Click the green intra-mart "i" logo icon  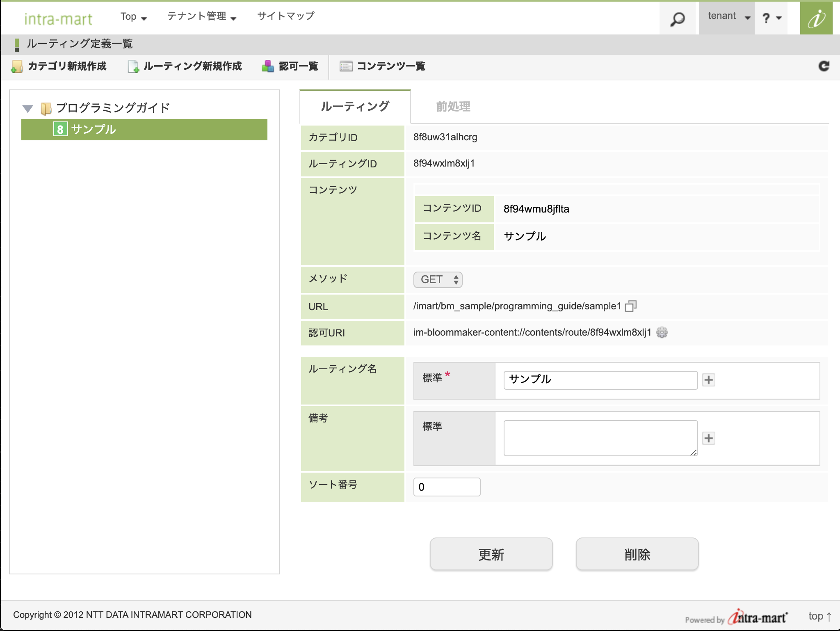[x=816, y=18]
